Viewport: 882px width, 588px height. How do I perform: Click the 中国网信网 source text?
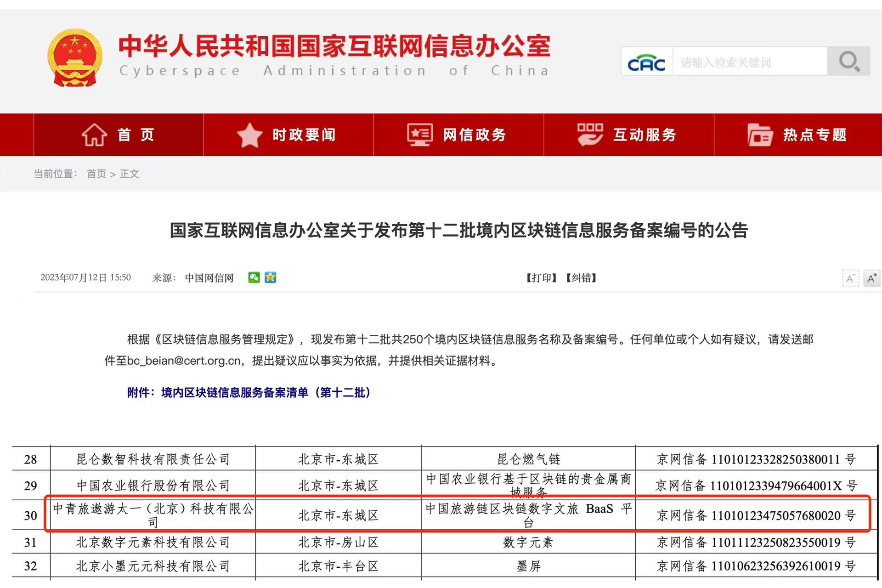(209, 278)
